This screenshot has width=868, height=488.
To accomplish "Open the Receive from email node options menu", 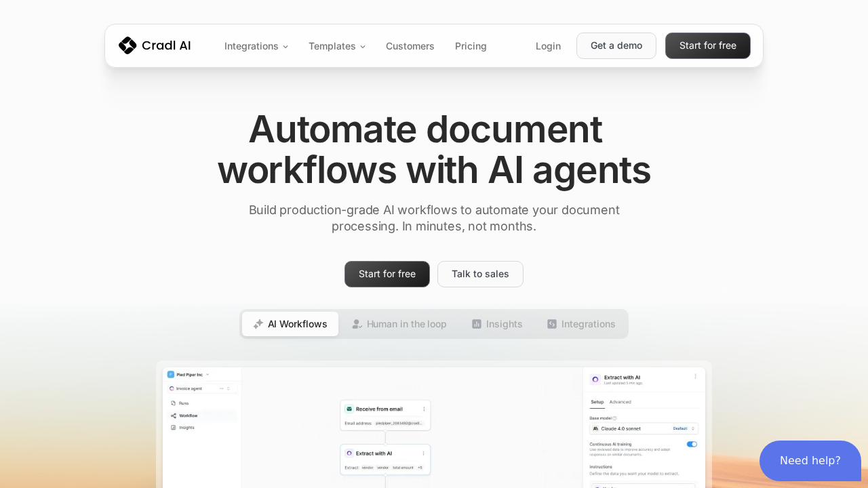I will click(424, 409).
